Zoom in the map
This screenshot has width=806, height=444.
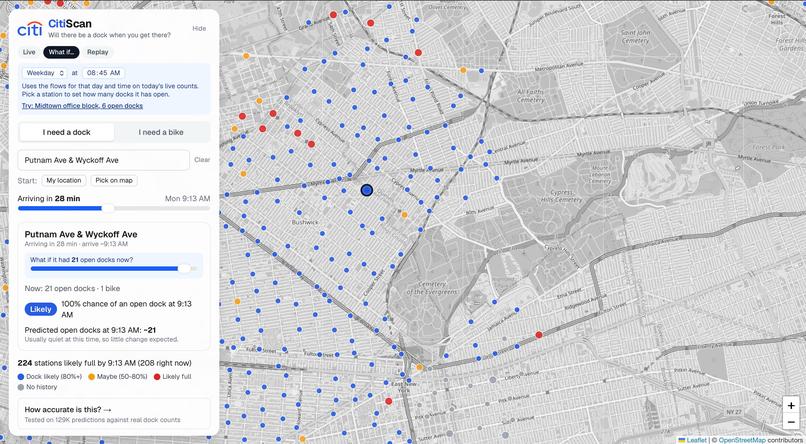tap(791, 405)
